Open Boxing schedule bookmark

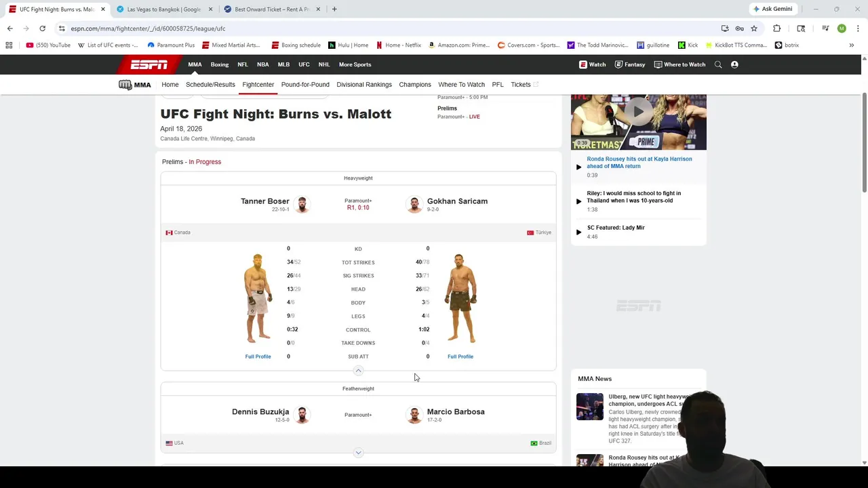point(296,45)
